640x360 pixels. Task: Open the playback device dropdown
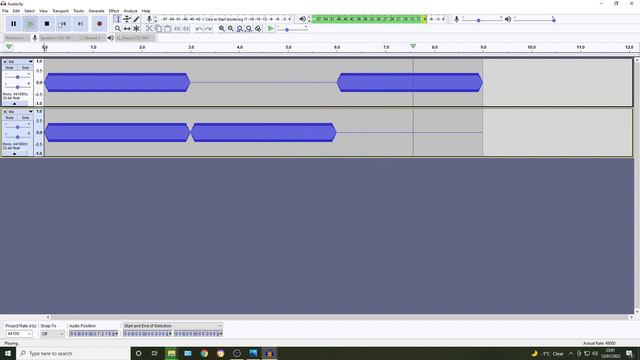tap(136, 38)
